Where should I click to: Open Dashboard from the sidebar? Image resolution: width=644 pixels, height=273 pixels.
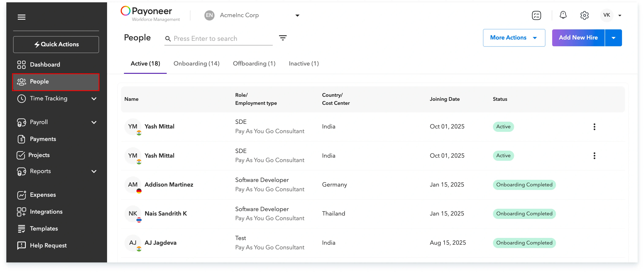pyautogui.click(x=45, y=64)
